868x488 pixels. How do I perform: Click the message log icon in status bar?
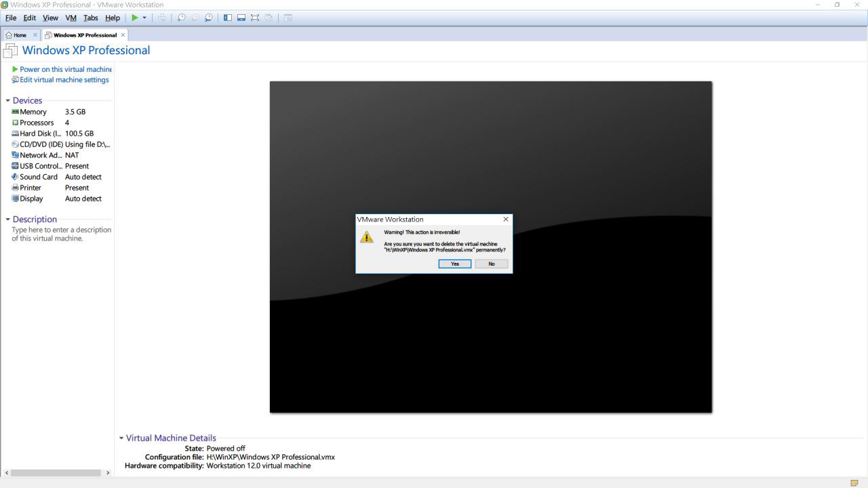tap(854, 483)
